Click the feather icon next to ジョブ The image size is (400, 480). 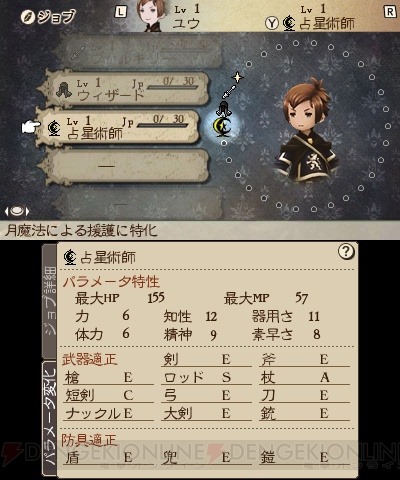(28, 17)
